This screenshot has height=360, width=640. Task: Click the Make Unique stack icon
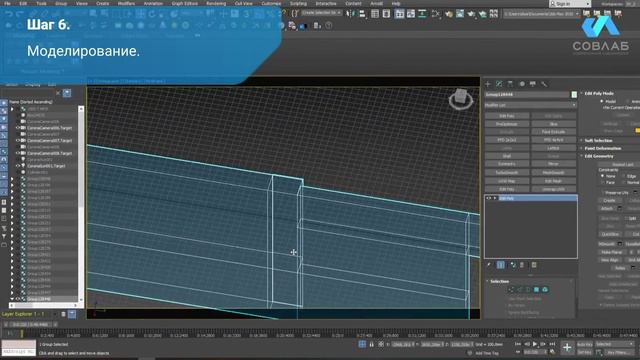(513, 265)
